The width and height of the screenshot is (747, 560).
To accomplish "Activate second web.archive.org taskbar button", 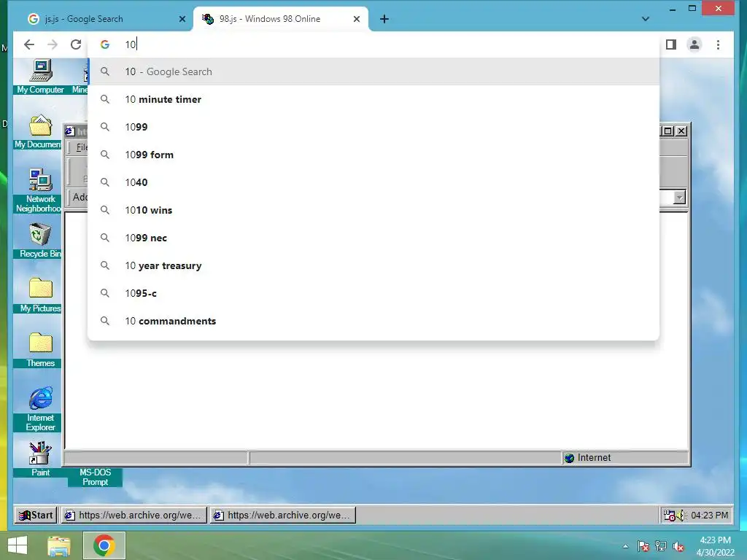I will pyautogui.click(x=283, y=515).
